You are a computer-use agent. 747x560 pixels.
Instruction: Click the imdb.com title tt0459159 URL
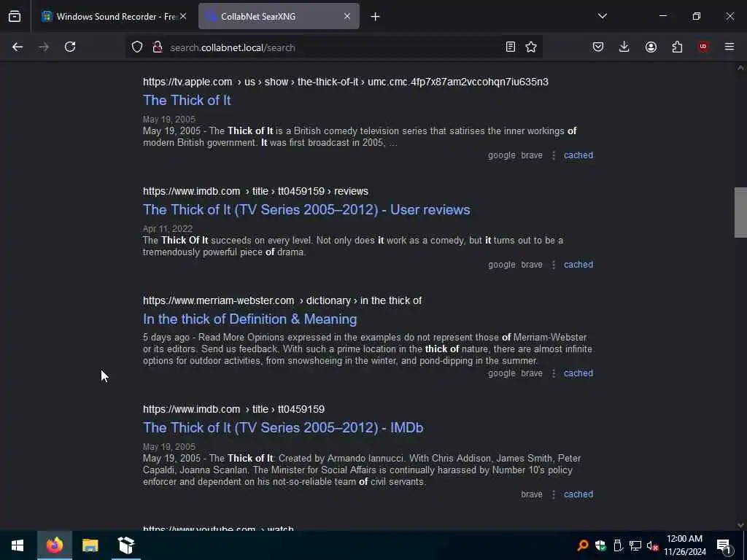[233, 410]
